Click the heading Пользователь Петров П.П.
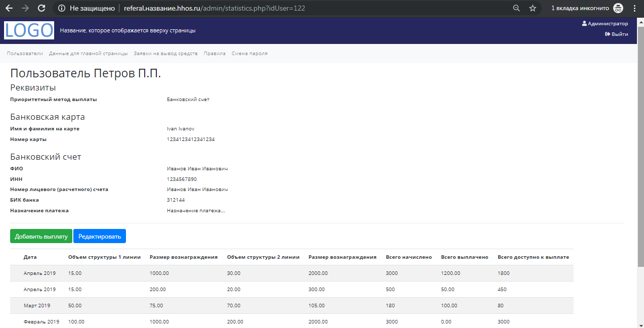 85,73
